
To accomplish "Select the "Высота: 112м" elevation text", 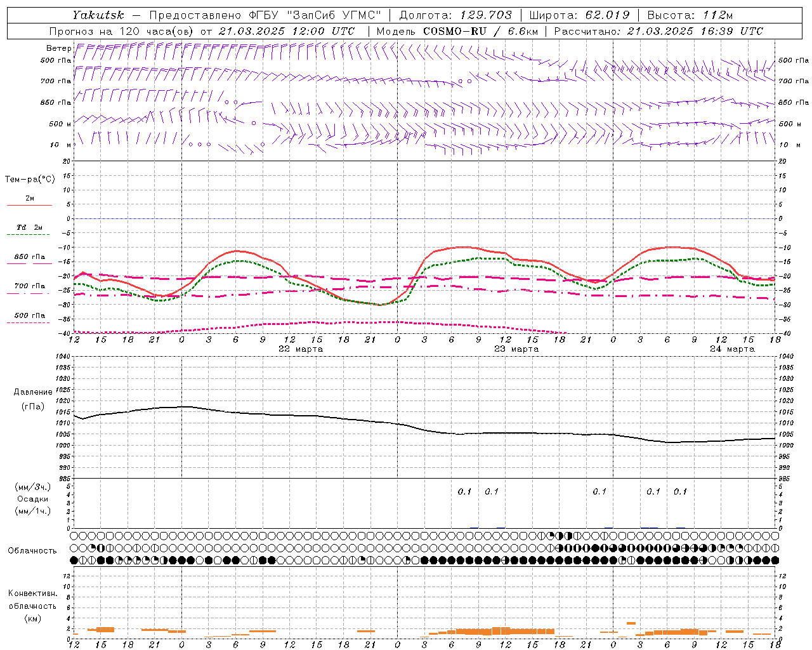I will coord(690,15).
